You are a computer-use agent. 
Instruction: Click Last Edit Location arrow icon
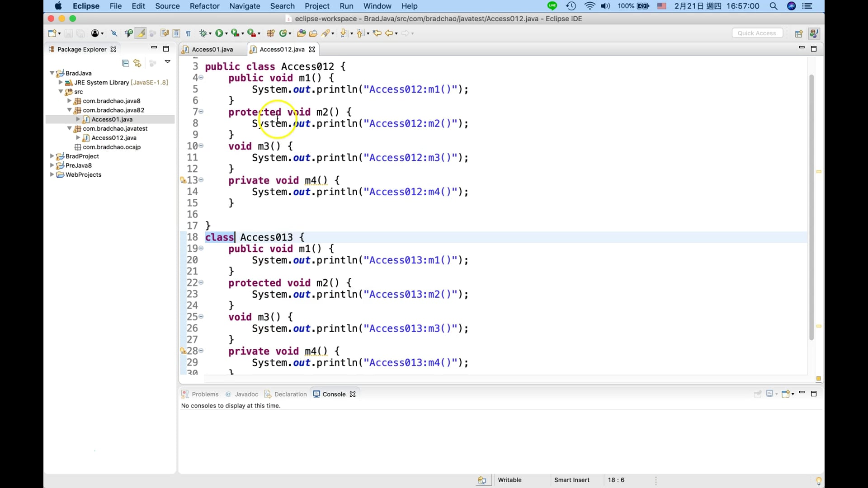coord(377,33)
